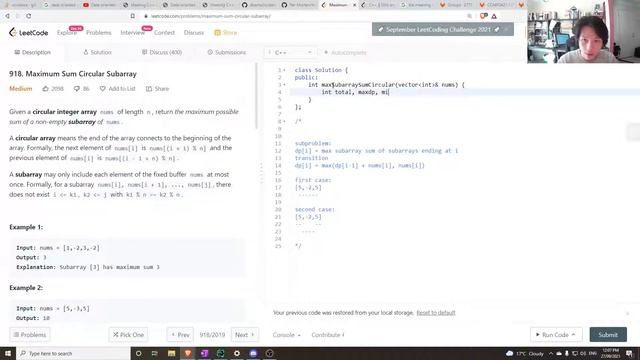The image size is (640, 360).
Task: Switch to the Submissions tab
Action: tap(227, 52)
